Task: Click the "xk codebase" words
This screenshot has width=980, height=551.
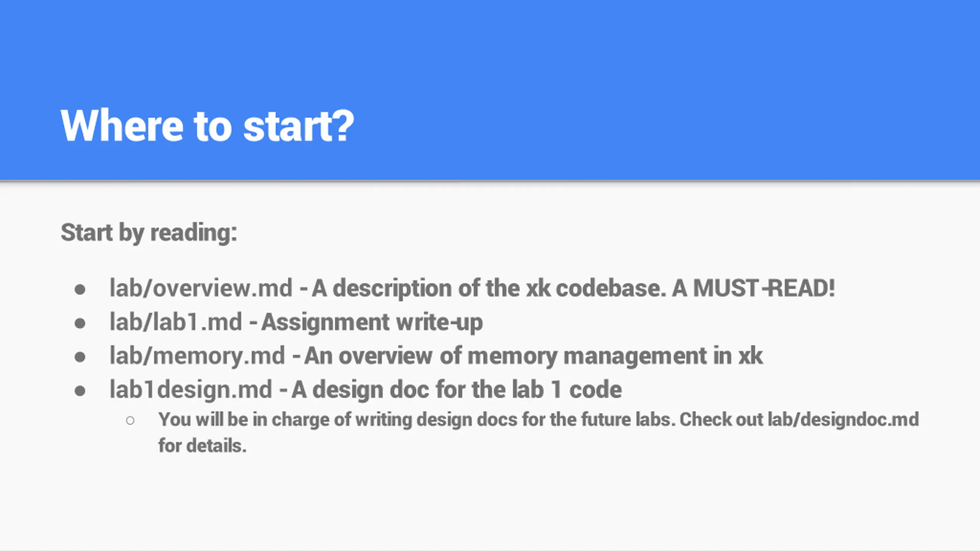Action: pyautogui.click(x=596, y=288)
